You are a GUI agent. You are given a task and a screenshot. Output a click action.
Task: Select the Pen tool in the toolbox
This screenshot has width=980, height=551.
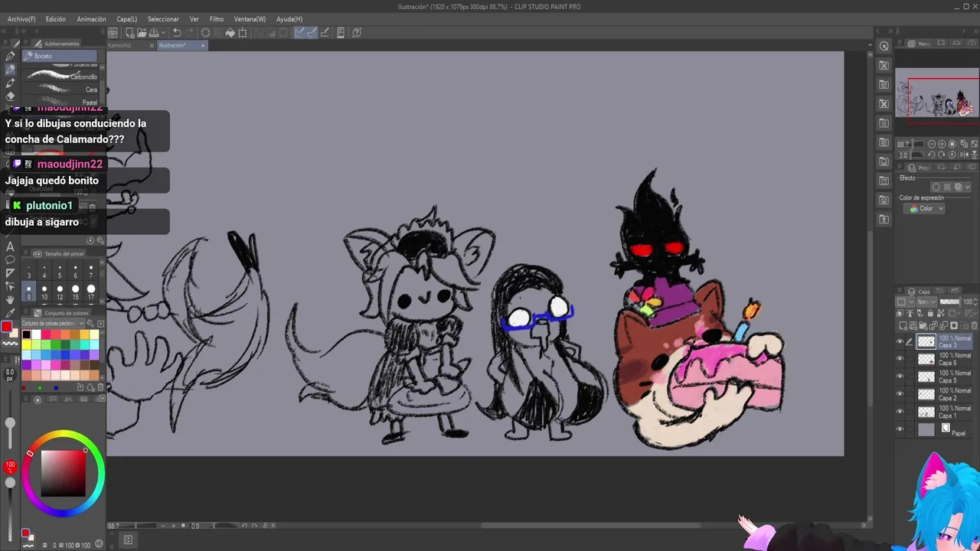[10, 56]
